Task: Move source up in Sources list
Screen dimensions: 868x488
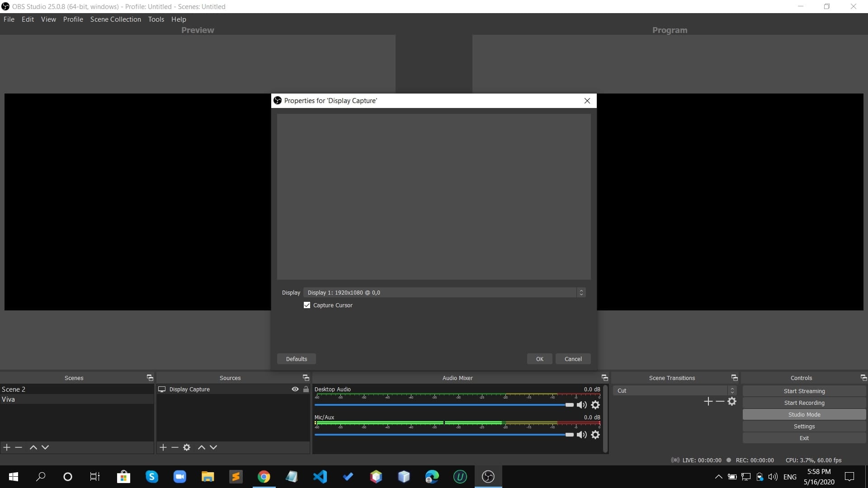Action: [x=202, y=447]
